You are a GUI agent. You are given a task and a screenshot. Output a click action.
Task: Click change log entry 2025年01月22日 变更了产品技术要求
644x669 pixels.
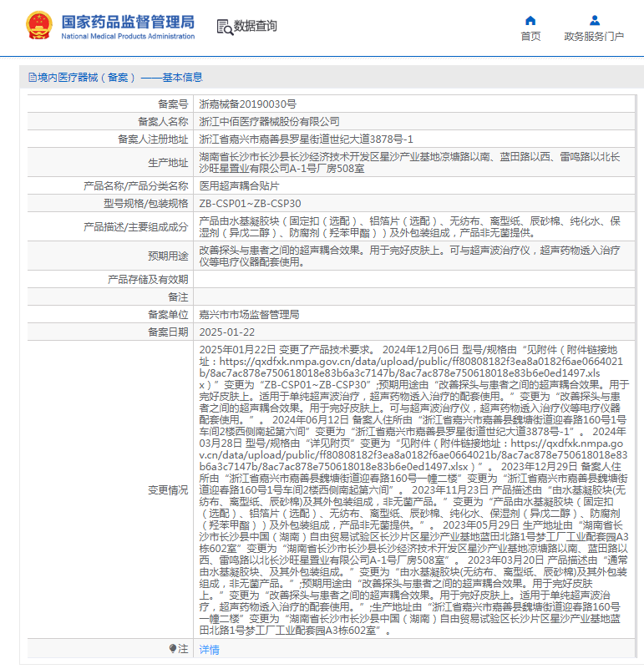(287, 350)
